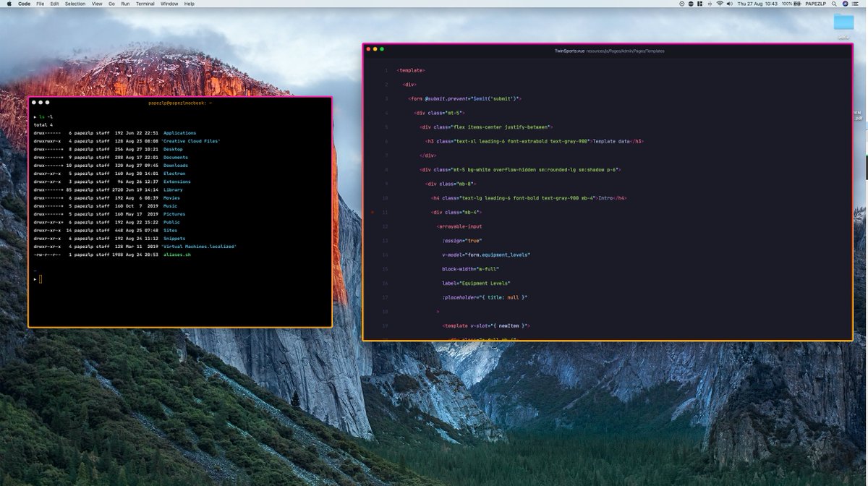Click inside the terminal prompt input line
Viewport: 868px width, 486px height.
[x=41, y=278]
